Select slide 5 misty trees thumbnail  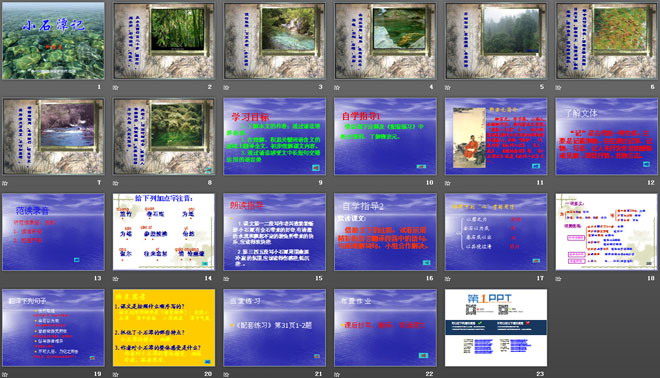click(496, 41)
